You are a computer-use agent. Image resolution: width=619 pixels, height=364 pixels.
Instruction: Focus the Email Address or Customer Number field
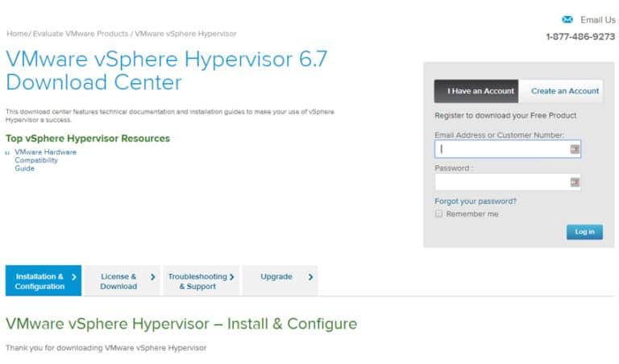point(508,149)
